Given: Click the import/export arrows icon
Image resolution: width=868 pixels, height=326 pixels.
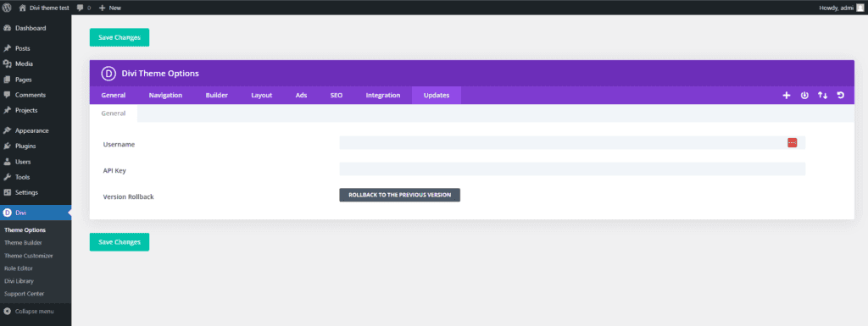Looking at the screenshot, I should [x=822, y=95].
